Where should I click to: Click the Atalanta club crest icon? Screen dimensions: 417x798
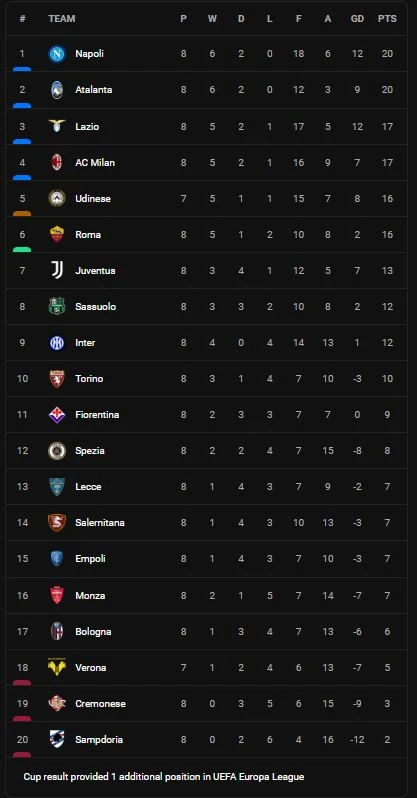tap(57, 90)
